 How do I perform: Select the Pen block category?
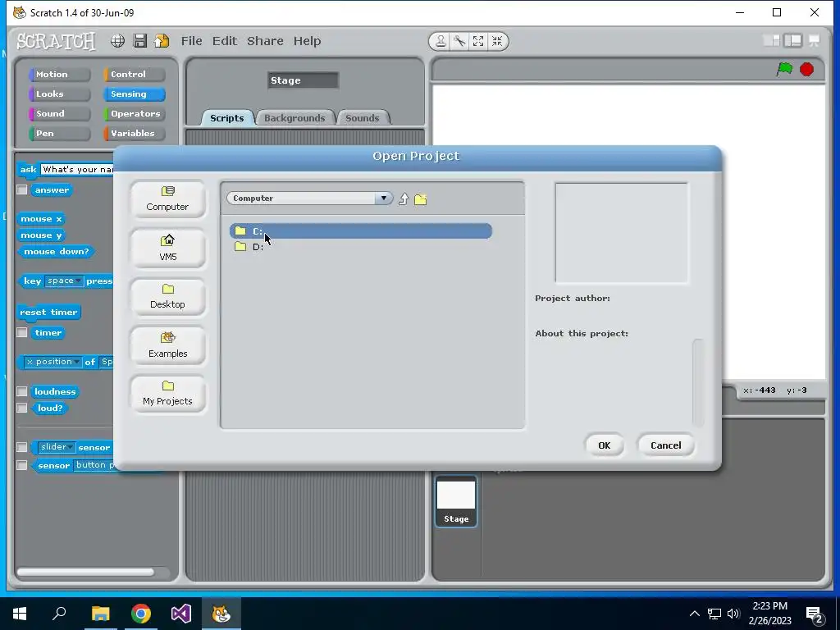[59, 134]
